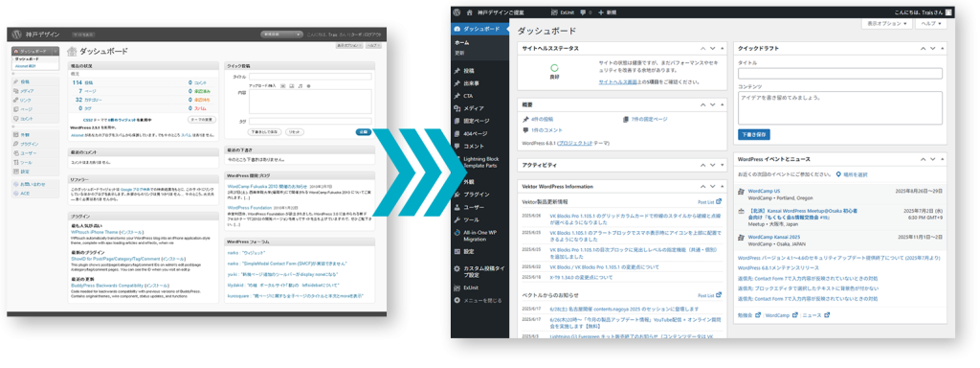Click コメント icon in the new dashboard sidebar

click(x=457, y=146)
